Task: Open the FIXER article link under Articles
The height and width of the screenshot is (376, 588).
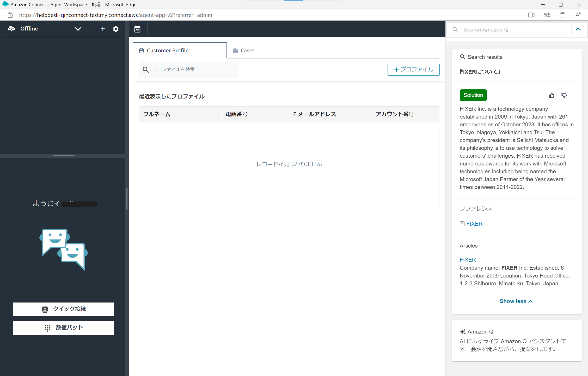Action: (468, 260)
